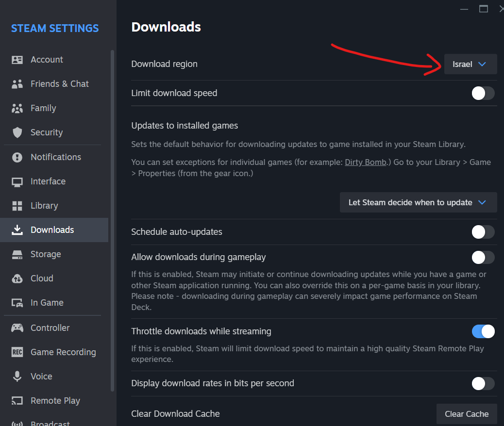Click the Interface monitor icon

pyautogui.click(x=17, y=182)
